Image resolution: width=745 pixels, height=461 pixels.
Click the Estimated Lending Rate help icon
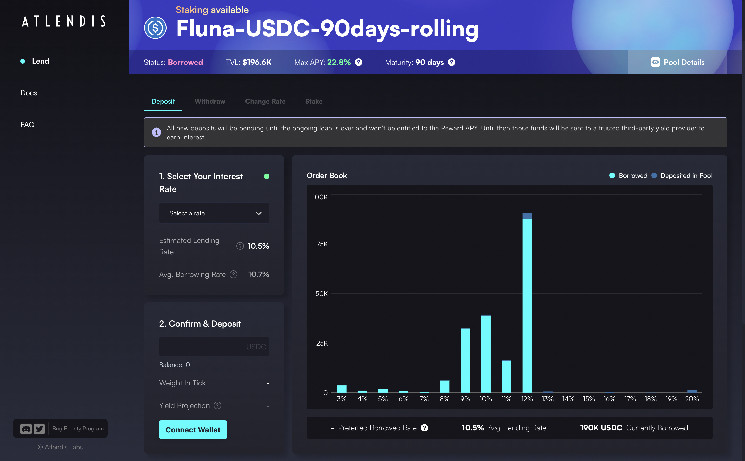pyautogui.click(x=240, y=246)
